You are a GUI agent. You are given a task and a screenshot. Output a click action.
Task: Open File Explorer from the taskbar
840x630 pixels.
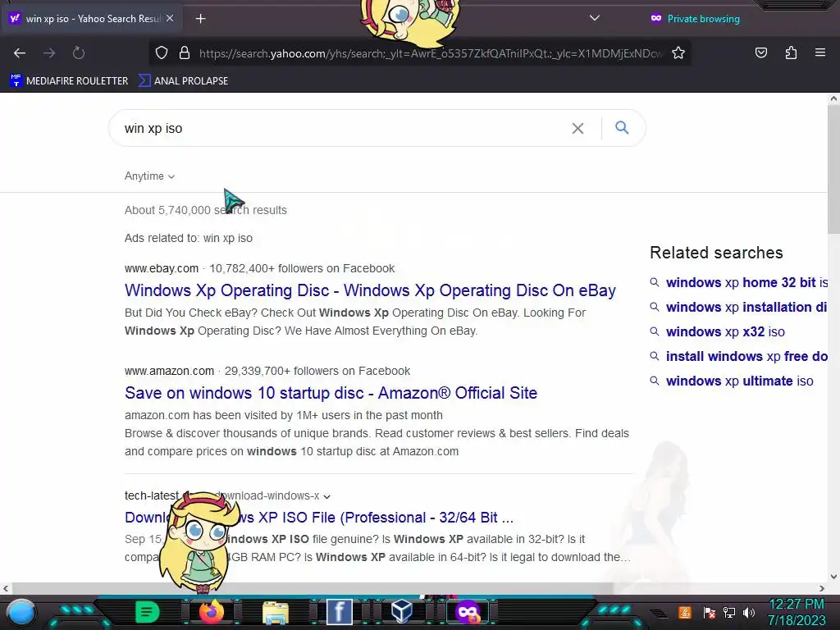(x=276, y=613)
